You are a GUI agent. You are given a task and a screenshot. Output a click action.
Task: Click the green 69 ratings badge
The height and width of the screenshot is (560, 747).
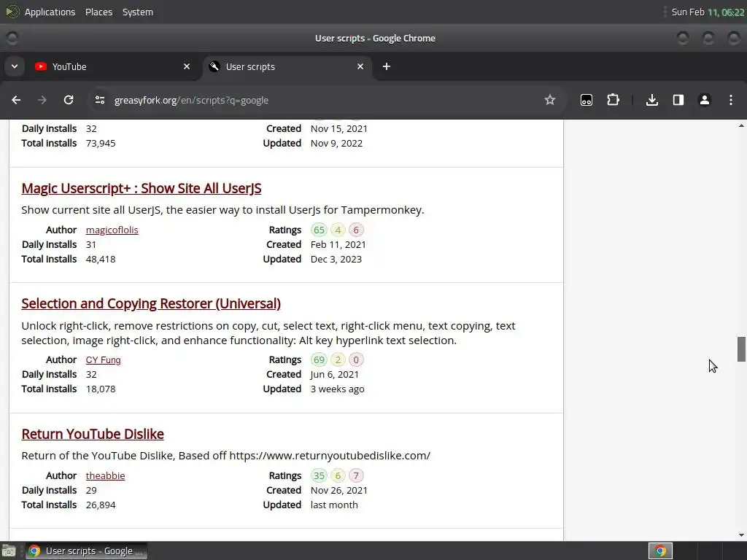(x=319, y=360)
